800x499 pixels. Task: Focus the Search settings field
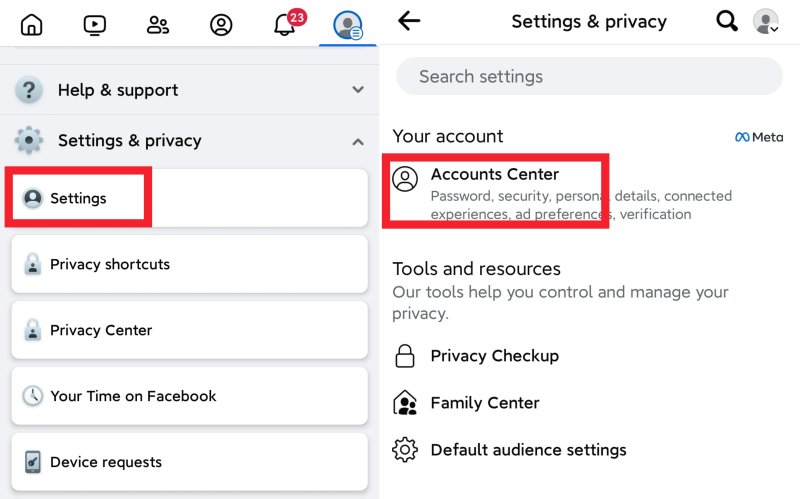point(589,76)
